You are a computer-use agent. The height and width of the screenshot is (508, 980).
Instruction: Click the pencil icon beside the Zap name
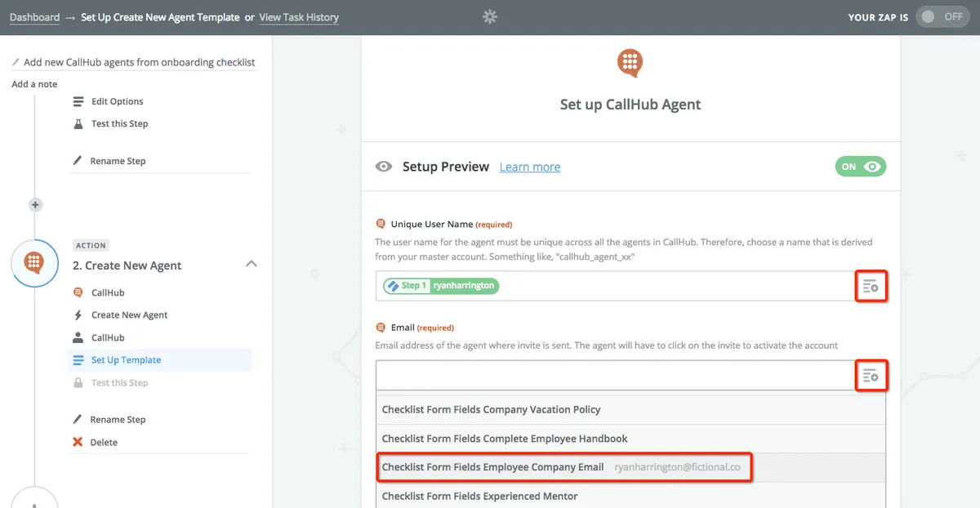(16, 62)
